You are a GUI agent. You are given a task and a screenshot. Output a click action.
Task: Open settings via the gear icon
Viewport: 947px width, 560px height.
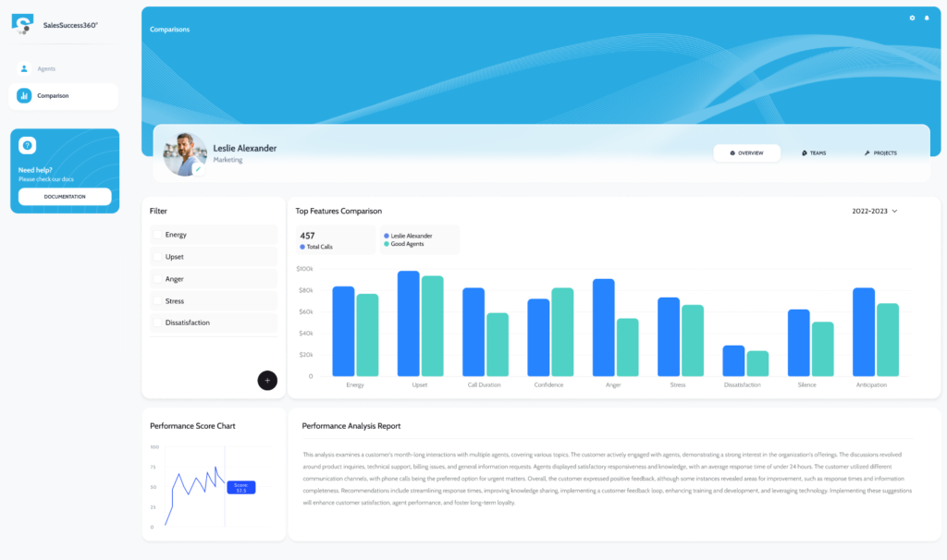click(912, 18)
